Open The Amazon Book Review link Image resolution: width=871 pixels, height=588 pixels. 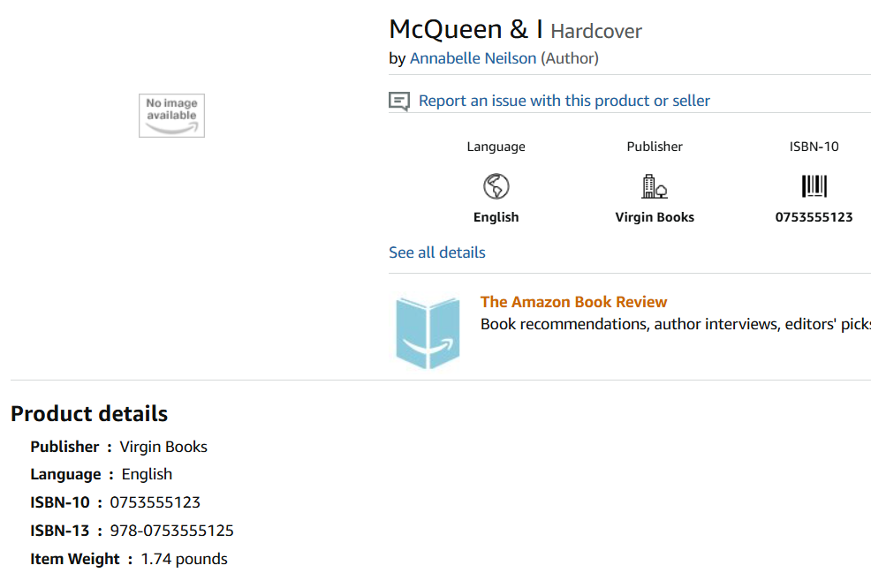[573, 302]
